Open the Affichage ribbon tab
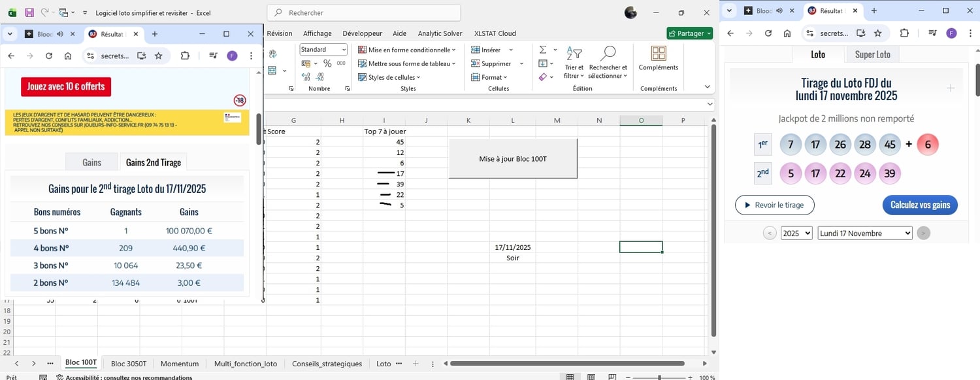 [317, 33]
